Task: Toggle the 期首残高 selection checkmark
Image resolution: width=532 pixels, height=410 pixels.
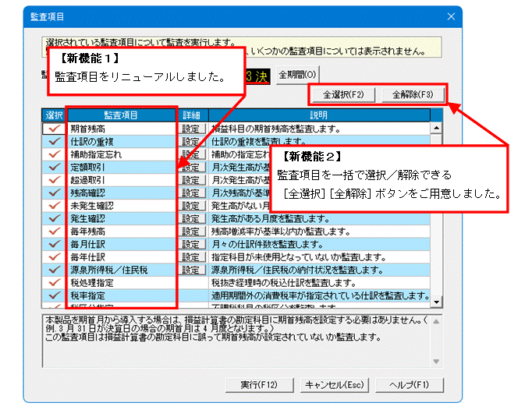Action: click(x=54, y=129)
